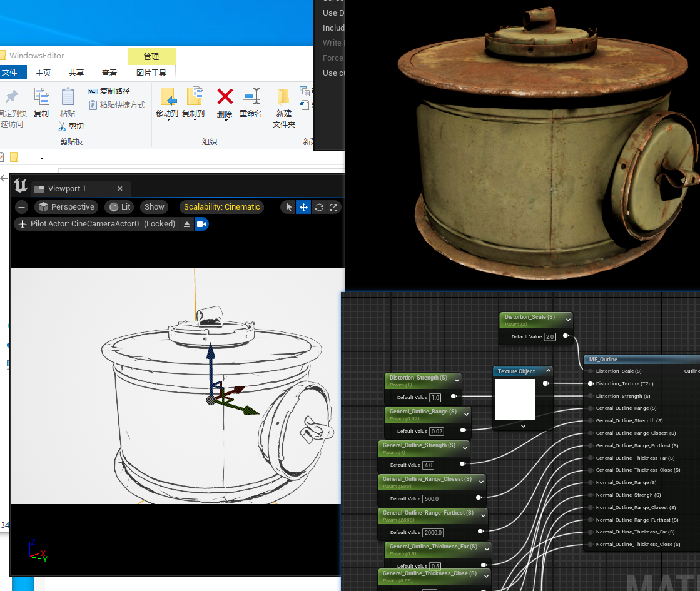Image resolution: width=700 pixels, height=591 pixels.
Task: Click the Show button in viewport toolbar
Action: [155, 207]
